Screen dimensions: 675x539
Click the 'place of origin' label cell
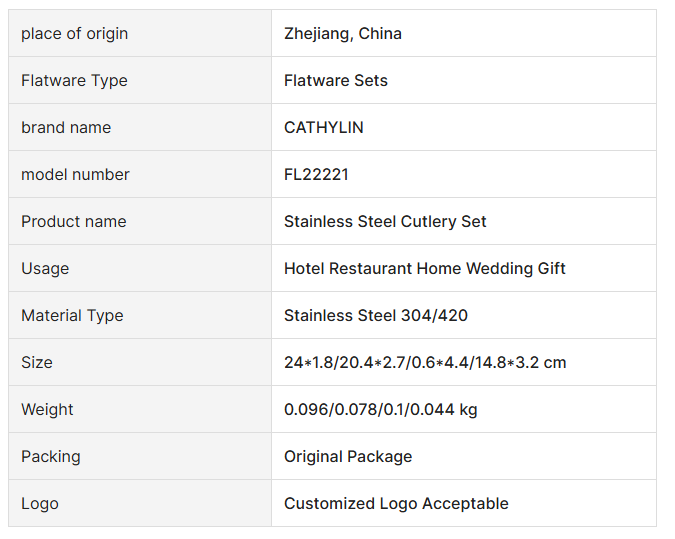click(75, 34)
